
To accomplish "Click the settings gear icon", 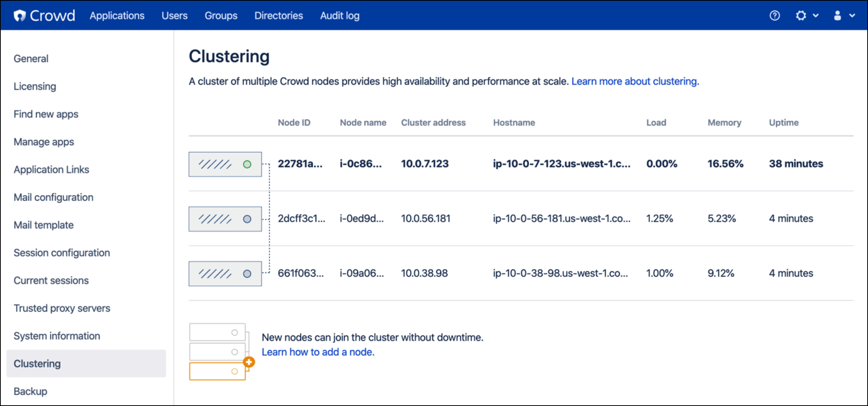I will click(801, 16).
